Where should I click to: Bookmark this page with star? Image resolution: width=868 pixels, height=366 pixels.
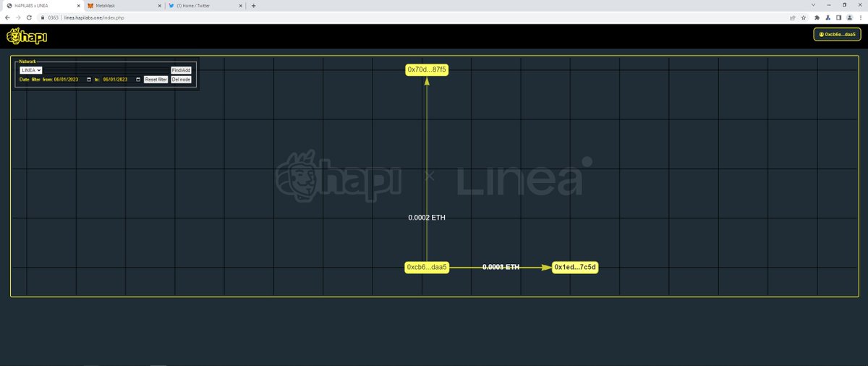tap(804, 17)
